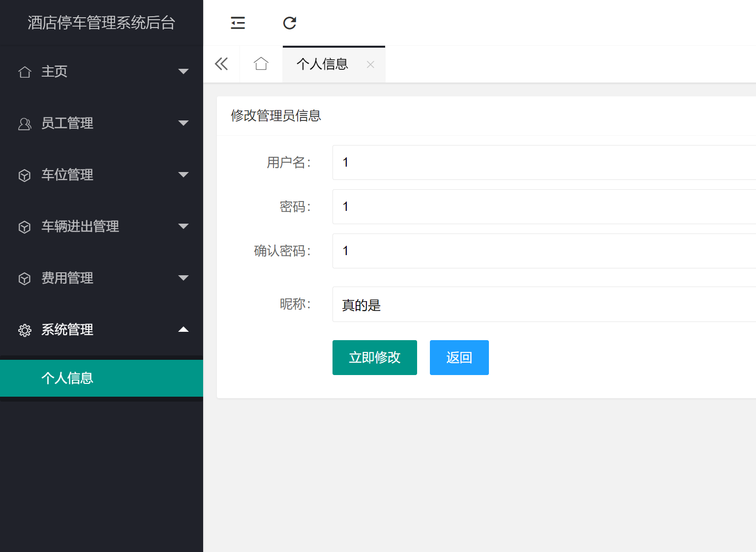The image size is (756, 552).
Task: Click the cube icon beside 车位管理
Action: pyautogui.click(x=25, y=175)
